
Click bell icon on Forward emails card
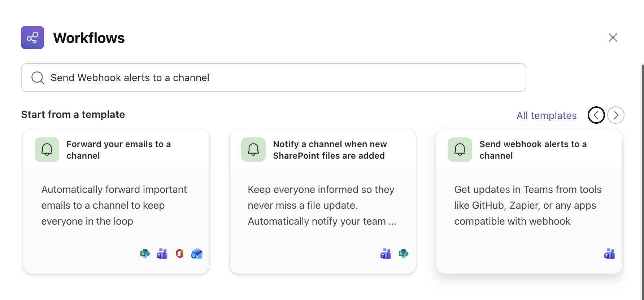[x=47, y=149]
